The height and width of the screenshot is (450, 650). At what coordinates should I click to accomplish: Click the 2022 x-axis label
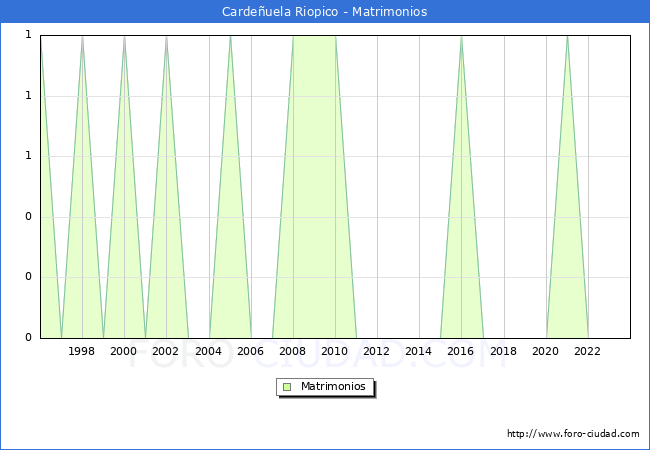587,351
